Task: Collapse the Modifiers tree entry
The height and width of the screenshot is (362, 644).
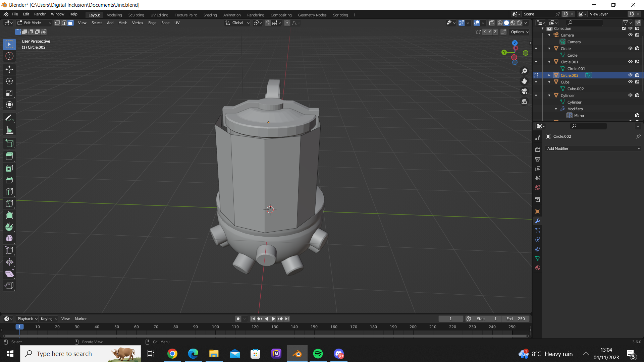Action: coord(556,109)
